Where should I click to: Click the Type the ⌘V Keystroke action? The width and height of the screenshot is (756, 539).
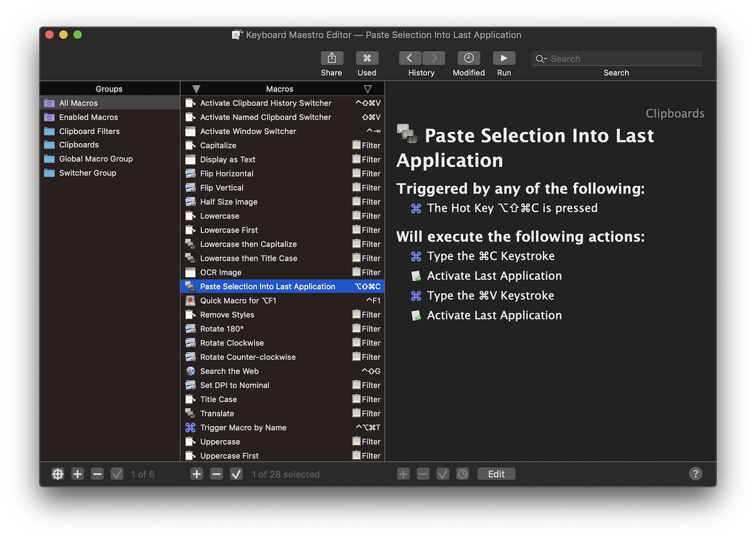tap(491, 296)
